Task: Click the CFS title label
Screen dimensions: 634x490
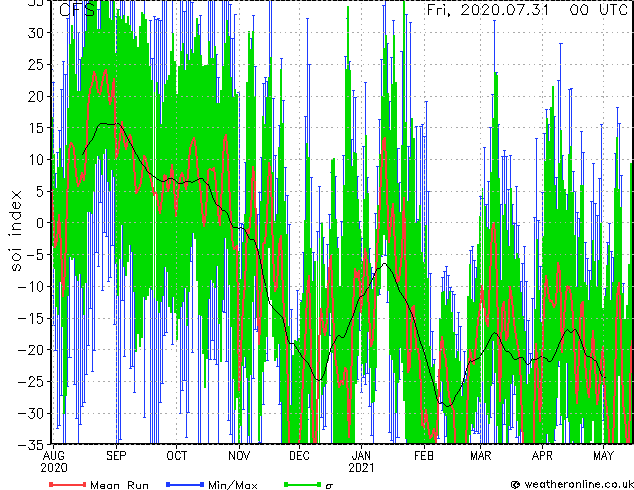Action: (77, 10)
